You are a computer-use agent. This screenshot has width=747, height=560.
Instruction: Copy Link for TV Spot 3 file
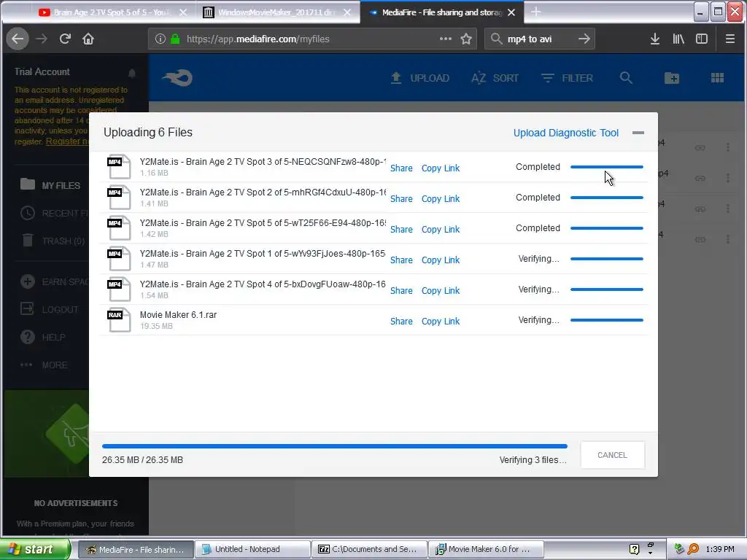click(440, 168)
